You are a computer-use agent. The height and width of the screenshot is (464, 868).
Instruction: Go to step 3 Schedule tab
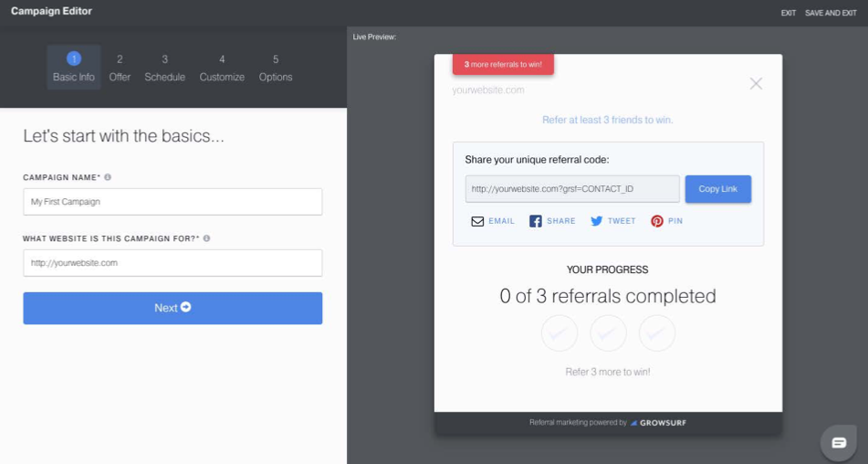point(165,67)
